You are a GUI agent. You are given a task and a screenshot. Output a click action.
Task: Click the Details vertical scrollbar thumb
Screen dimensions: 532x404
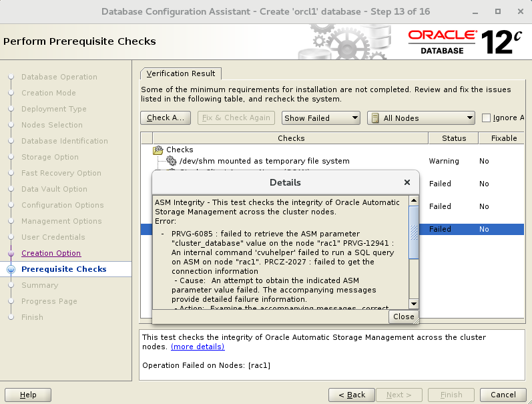[414, 232]
